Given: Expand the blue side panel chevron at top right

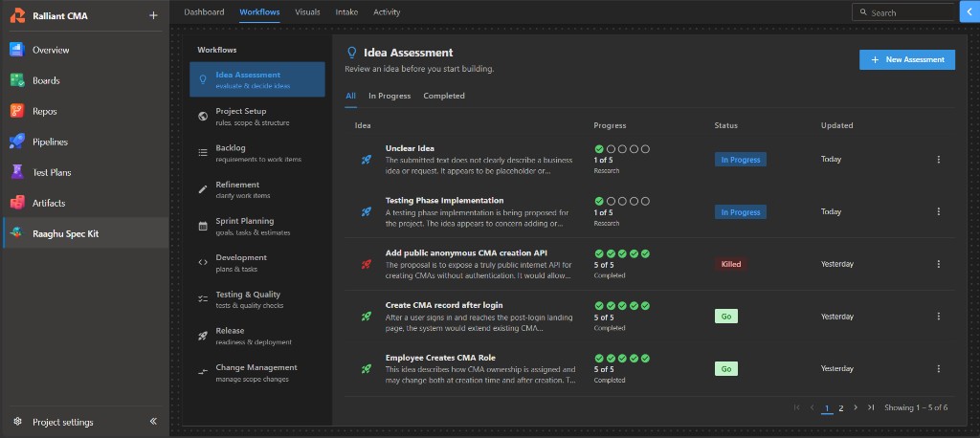Looking at the screenshot, I should click(x=970, y=11).
